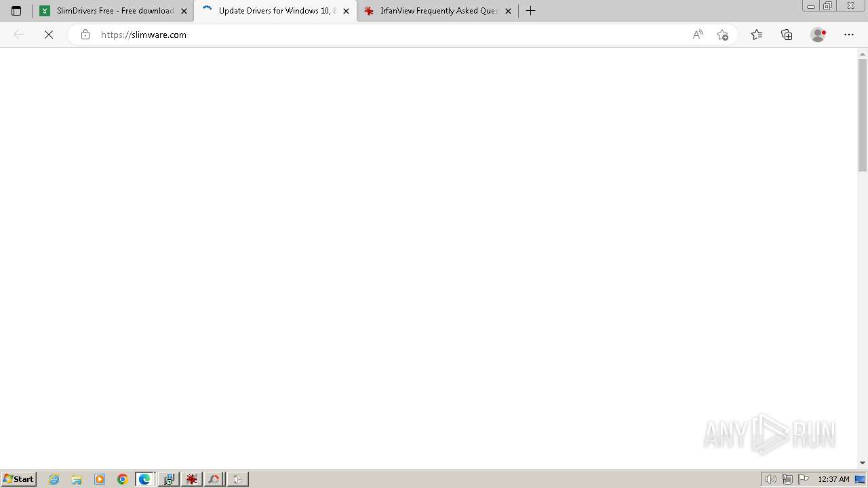Switch to the SlimDrivers Free download tab
868x488 pixels.
click(113, 11)
